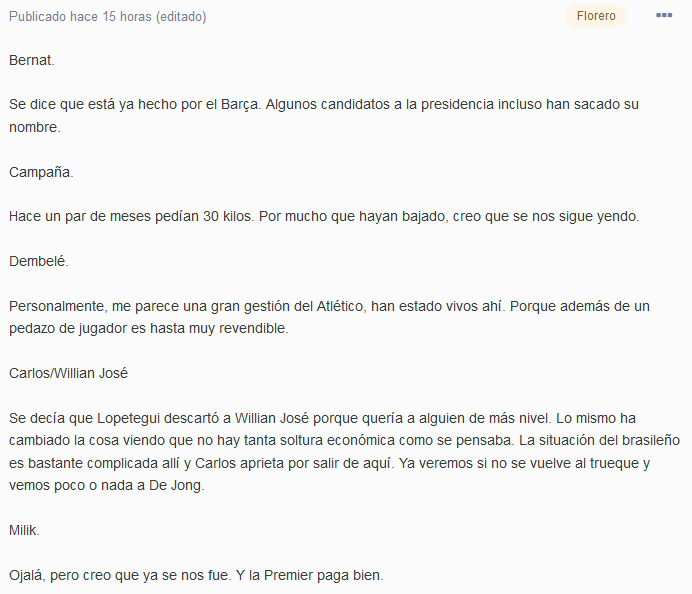Viewport: 692px width, 594px height.
Task: Click the phrase 'Y la Premier paga bien.'
Action: [310, 575]
